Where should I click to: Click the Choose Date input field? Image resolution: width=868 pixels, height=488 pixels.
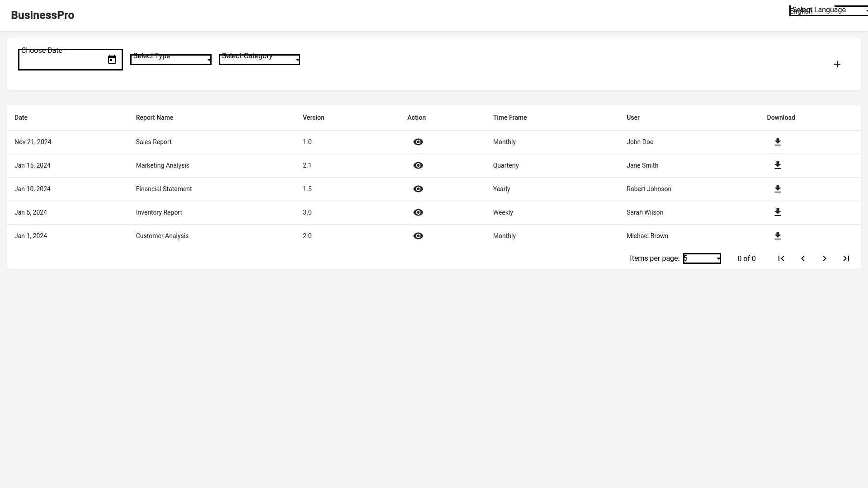pos(62,61)
